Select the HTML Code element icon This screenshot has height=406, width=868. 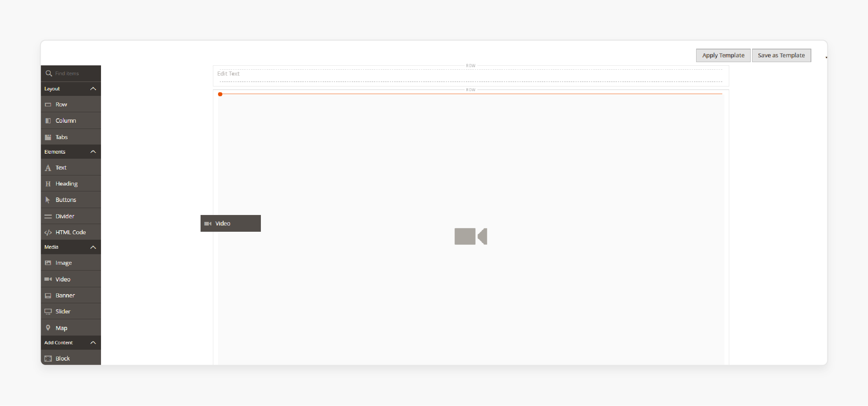(48, 232)
